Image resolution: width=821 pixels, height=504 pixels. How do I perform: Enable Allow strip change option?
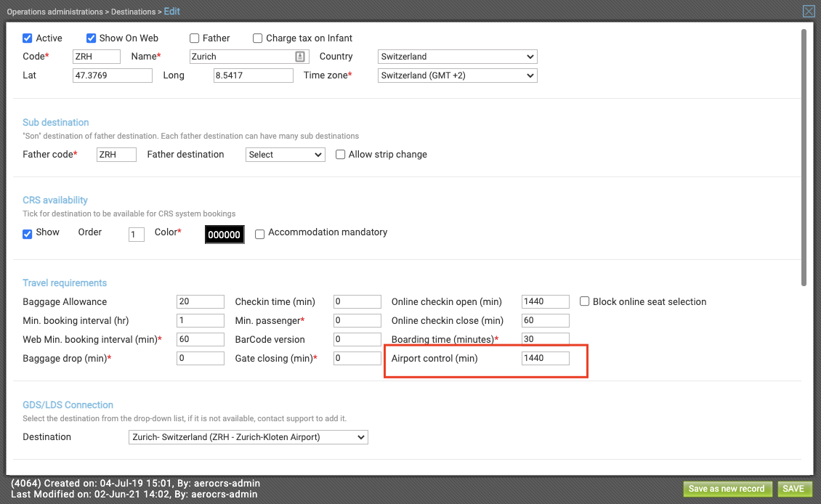340,155
